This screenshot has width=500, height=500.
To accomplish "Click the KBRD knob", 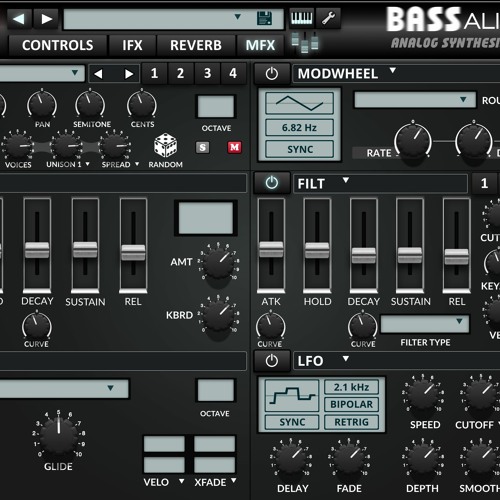I will (219, 316).
